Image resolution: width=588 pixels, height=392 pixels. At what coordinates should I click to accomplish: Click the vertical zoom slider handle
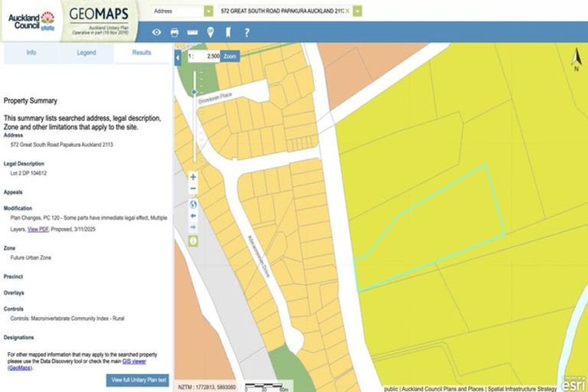click(x=194, y=92)
